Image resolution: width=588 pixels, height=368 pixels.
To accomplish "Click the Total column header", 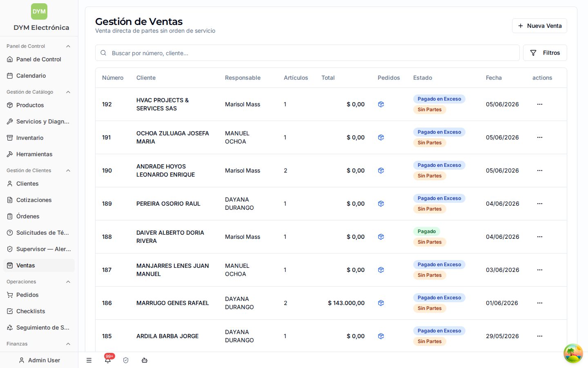I will click(x=328, y=78).
